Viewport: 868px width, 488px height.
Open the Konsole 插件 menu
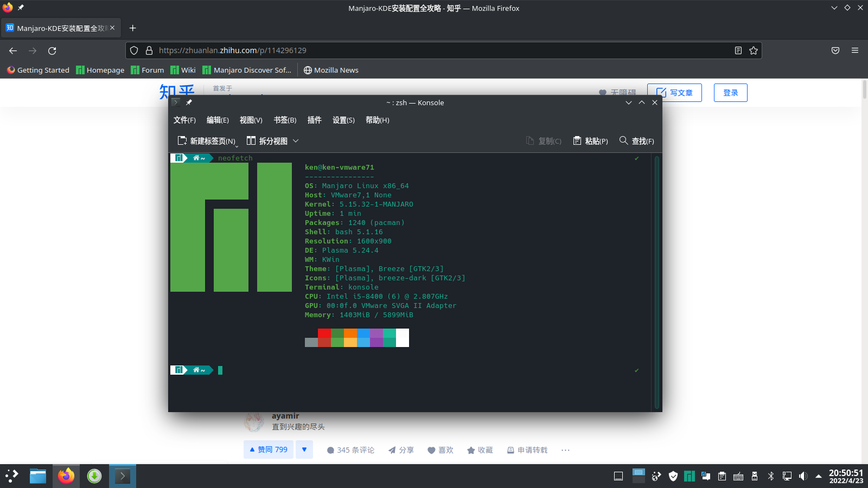[315, 120]
